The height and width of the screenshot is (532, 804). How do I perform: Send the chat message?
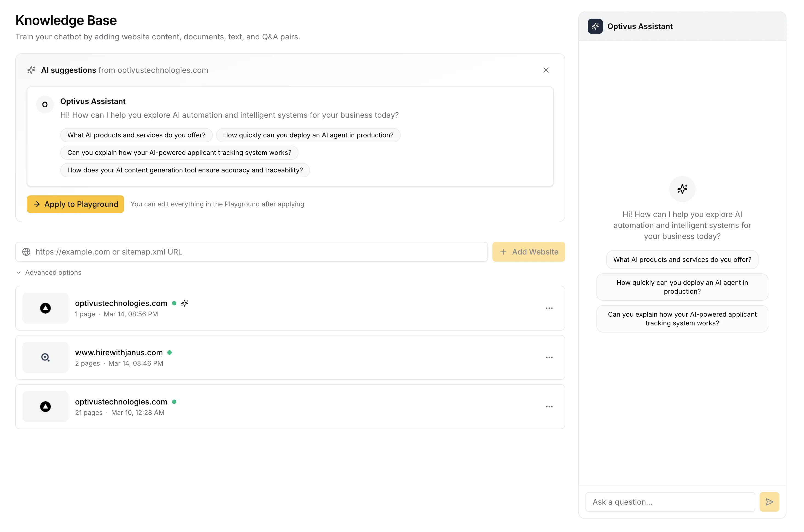tap(769, 502)
